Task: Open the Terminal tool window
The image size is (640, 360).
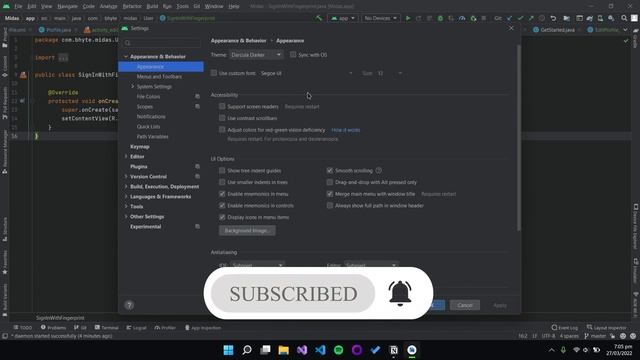Action: (107, 327)
